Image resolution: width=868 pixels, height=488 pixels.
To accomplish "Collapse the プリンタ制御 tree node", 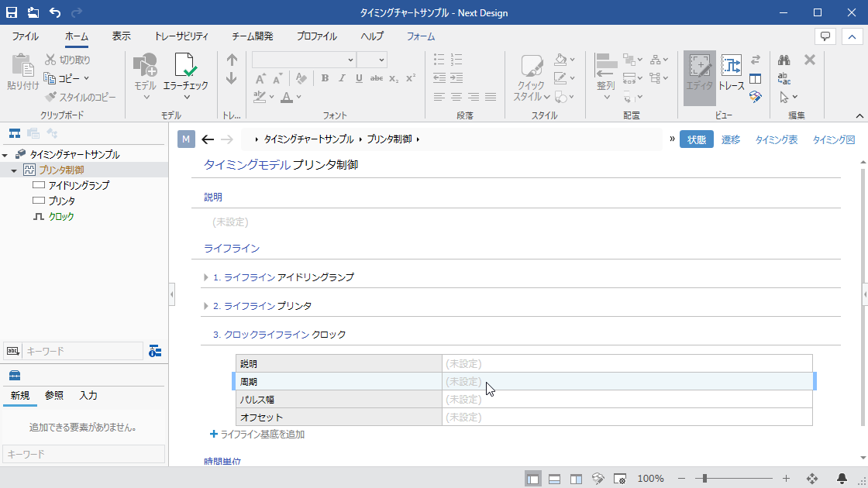I will (x=15, y=170).
